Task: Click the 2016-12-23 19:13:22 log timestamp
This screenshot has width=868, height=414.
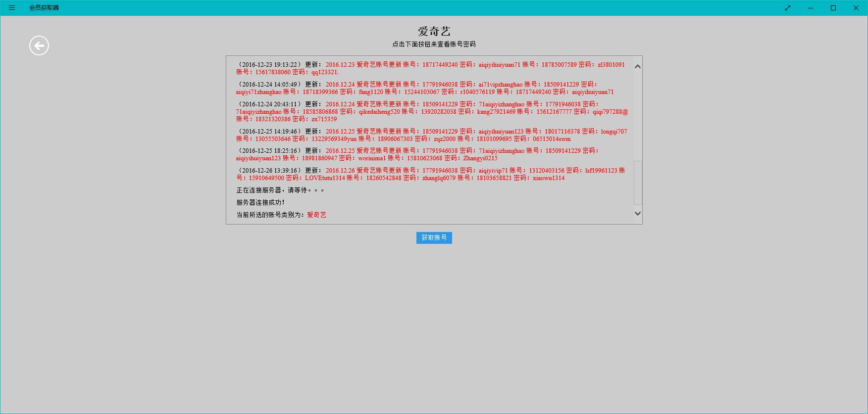Action: [269, 65]
